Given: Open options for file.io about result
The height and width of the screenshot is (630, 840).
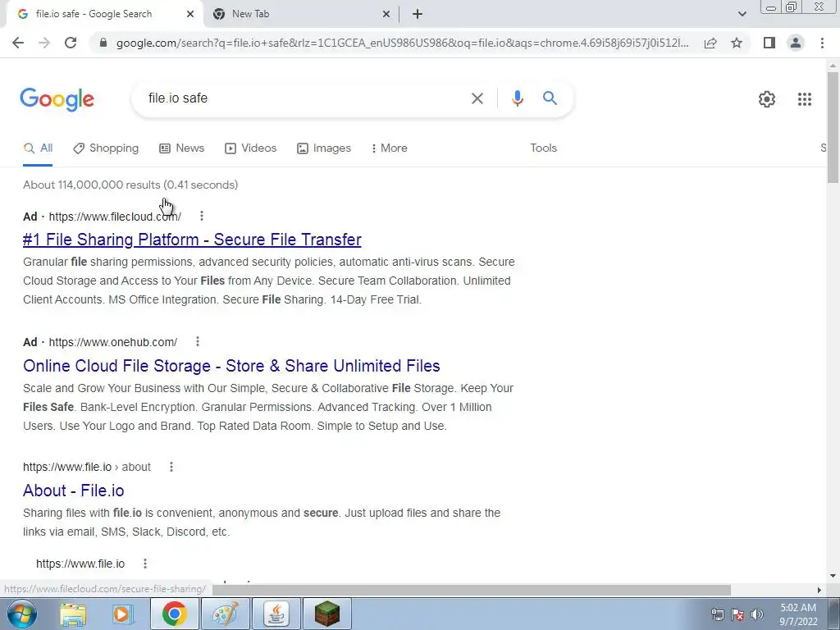Looking at the screenshot, I should (171, 467).
